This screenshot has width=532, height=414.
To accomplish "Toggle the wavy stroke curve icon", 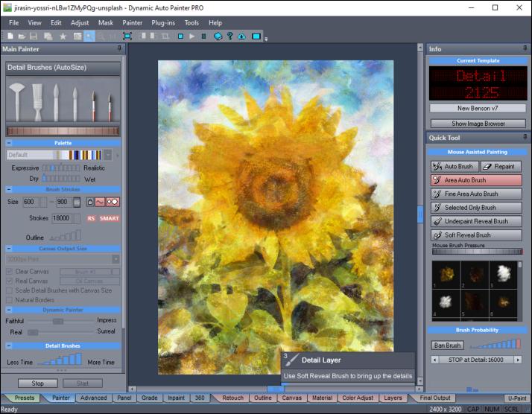I will point(100,202).
